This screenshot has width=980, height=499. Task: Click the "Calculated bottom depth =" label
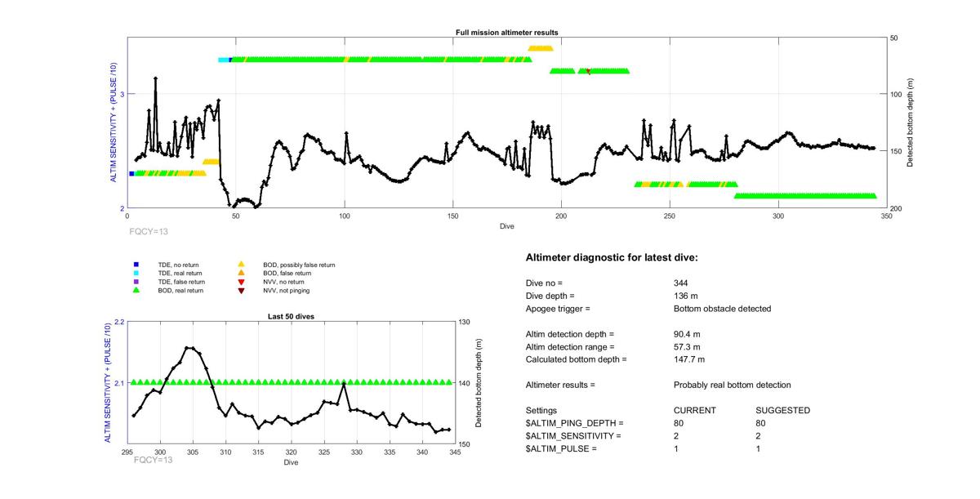(576, 359)
